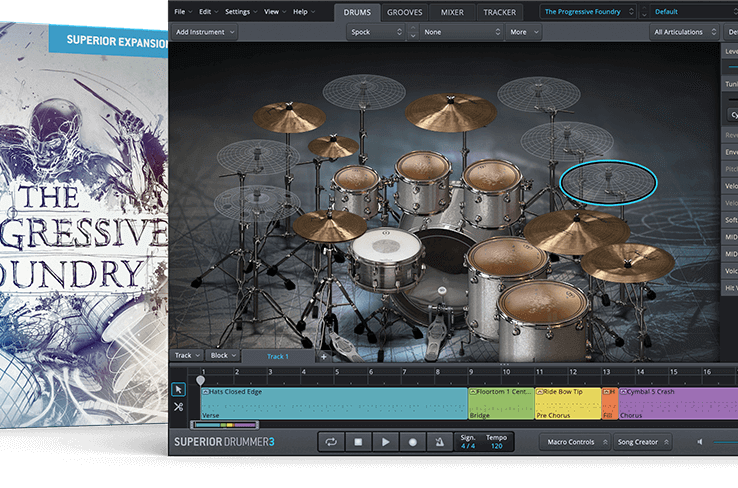The image size is (738, 488).
Task: Click the speaker volume icon
Action: pyautogui.click(x=700, y=442)
